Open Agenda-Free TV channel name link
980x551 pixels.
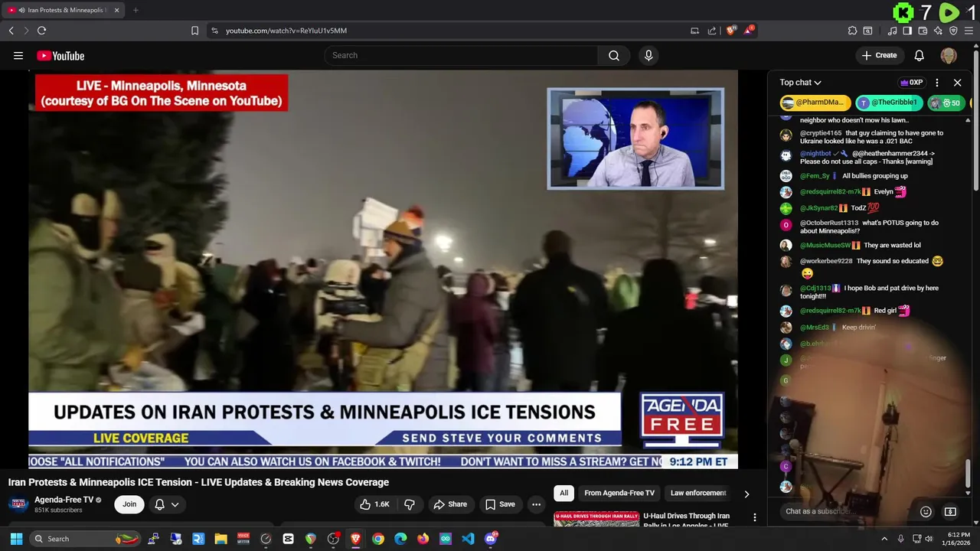pos(64,500)
